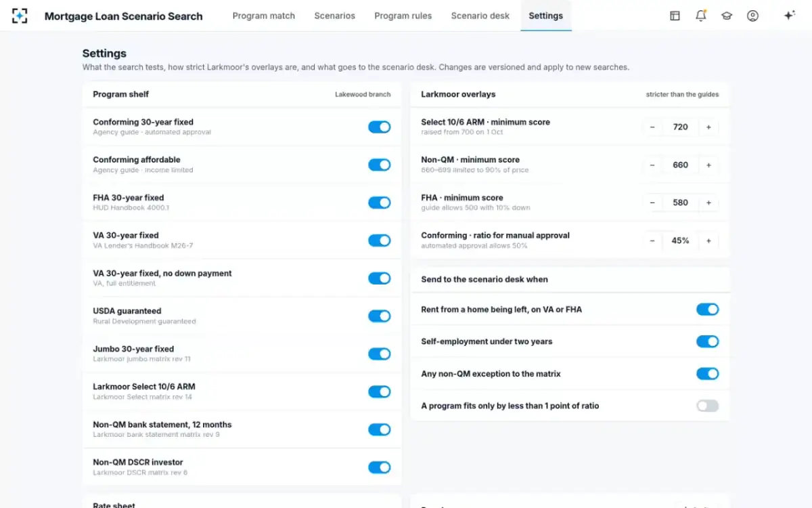Click 'HUD Handbook 4000.1' text
This screenshot has height=508, width=812.
(131, 208)
